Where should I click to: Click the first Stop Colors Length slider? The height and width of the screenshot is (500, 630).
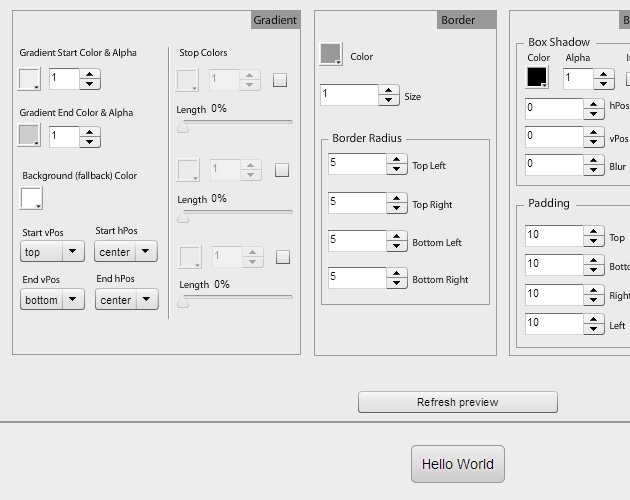click(x=235, y=124)
